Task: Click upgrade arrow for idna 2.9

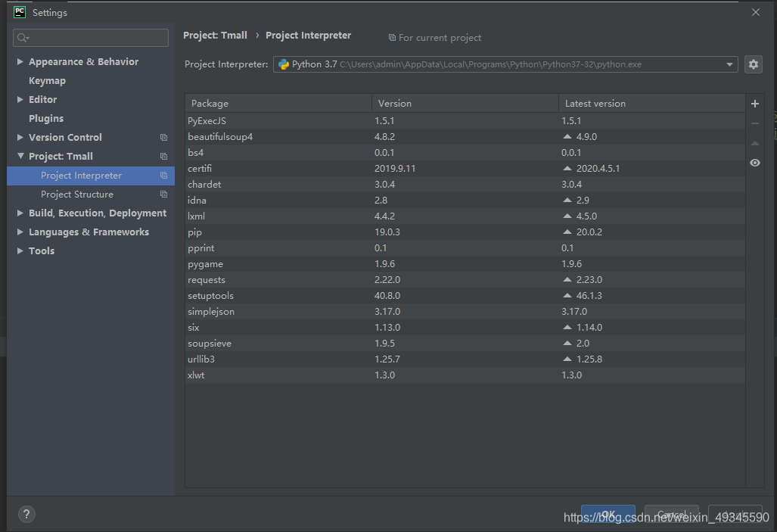Action: point(567,200)
